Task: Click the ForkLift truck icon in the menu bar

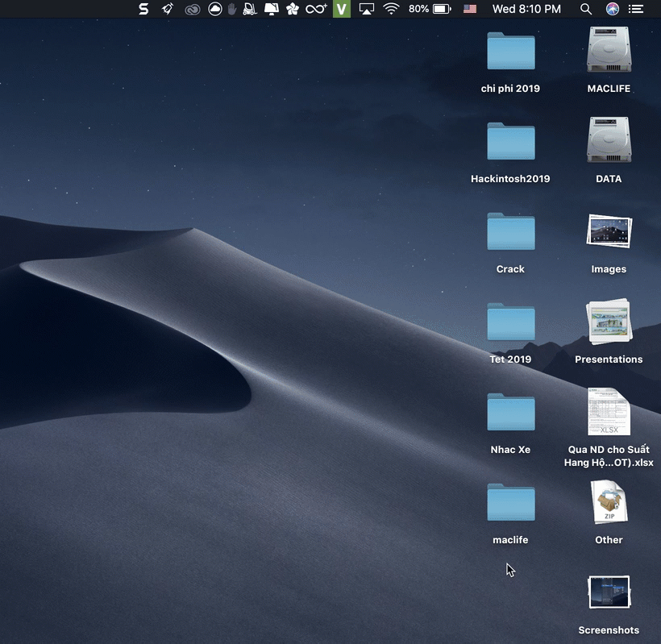Action: (251, 9)
